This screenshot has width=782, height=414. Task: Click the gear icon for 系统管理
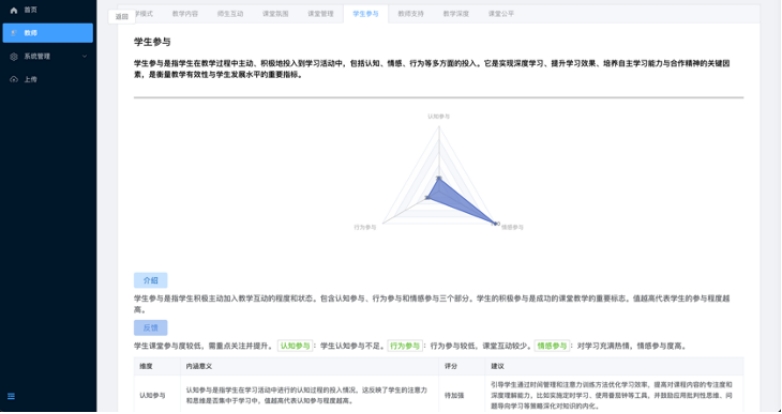pos(14,56)
